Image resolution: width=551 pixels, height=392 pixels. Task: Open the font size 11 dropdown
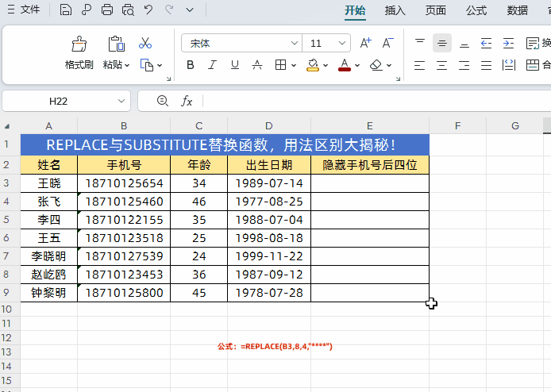click(x=342, y=43)
